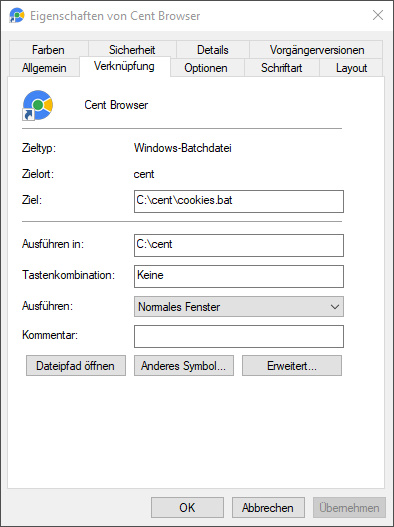This screenshot has width=394, height=527.
Task: Select the Details tab
Action: point(212,50)
